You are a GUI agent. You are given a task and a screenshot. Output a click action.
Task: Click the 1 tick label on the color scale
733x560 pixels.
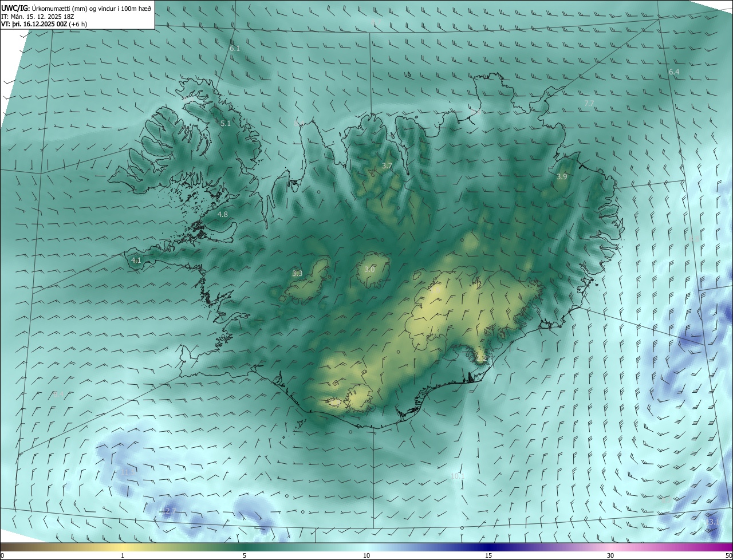pos(123,555)
